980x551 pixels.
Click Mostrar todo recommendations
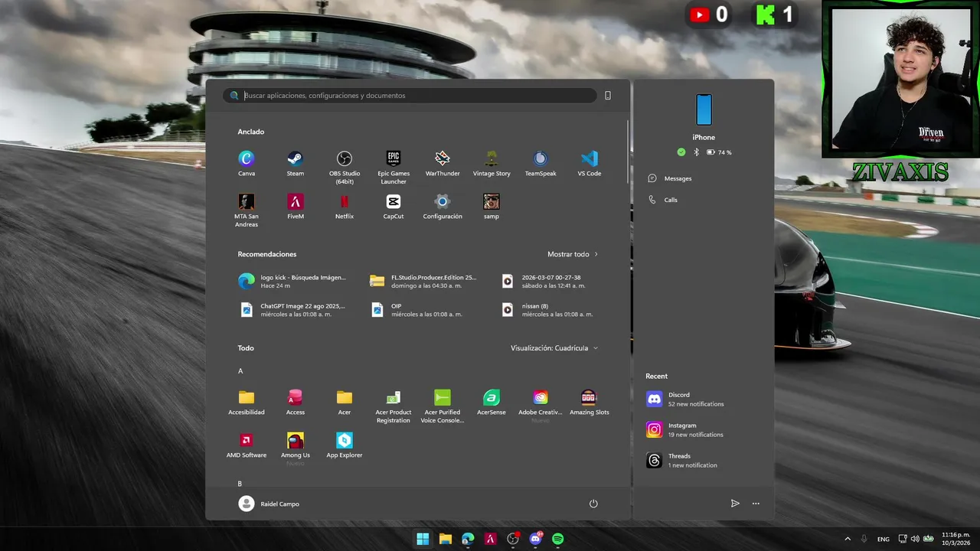(573, 254)
